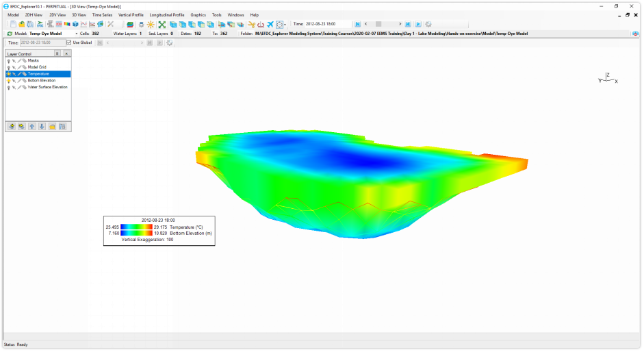The width and height of the screenshot is (644, 352).
Task: Hide the Bottom Elevation layer
Action: coord(9,81)
